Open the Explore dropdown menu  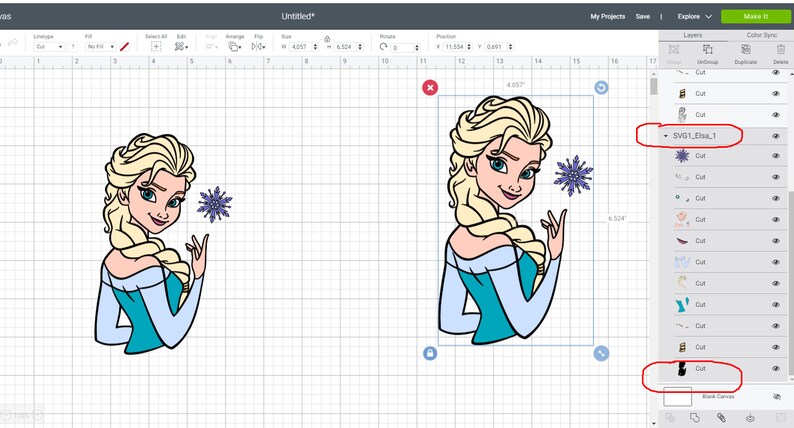(x=694, y=16)
